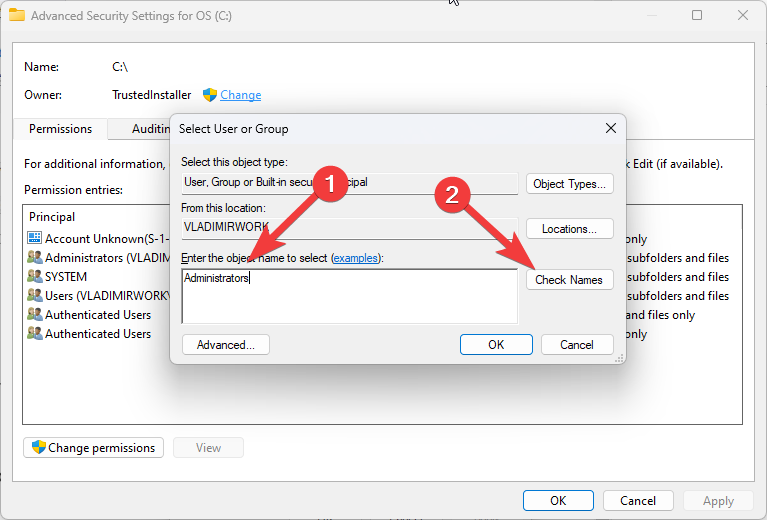Select the Users (VLADIMIRWORK) group icon

(34, 296)
